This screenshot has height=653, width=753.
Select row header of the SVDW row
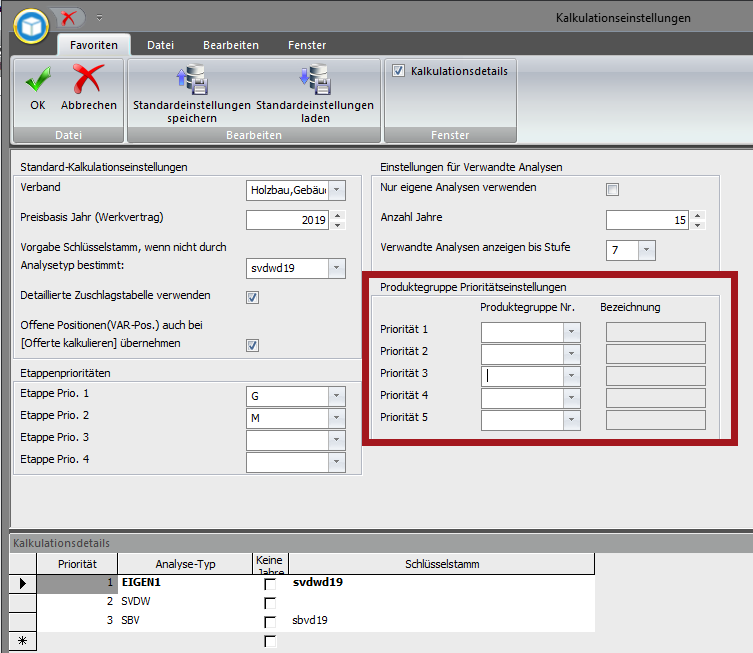point(23,603)
